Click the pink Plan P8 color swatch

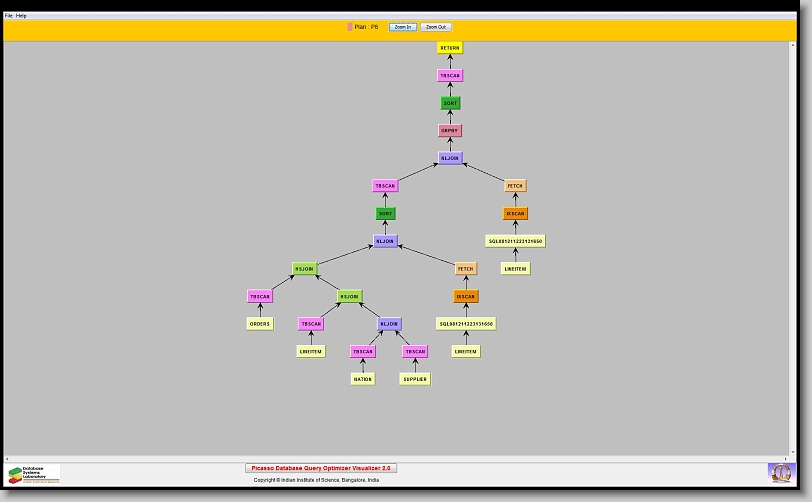pyautogui.click(x=349, y=27)
